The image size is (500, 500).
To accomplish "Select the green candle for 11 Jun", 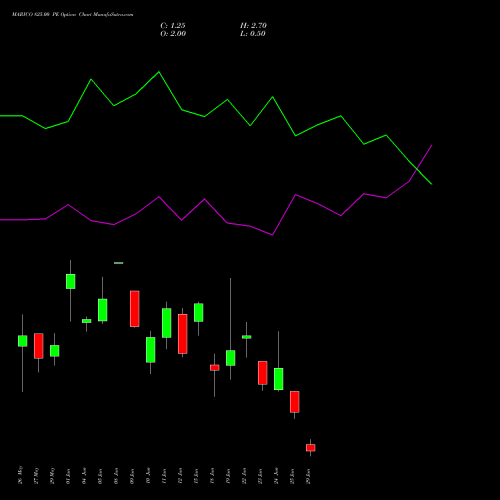I will click(167, 323).
